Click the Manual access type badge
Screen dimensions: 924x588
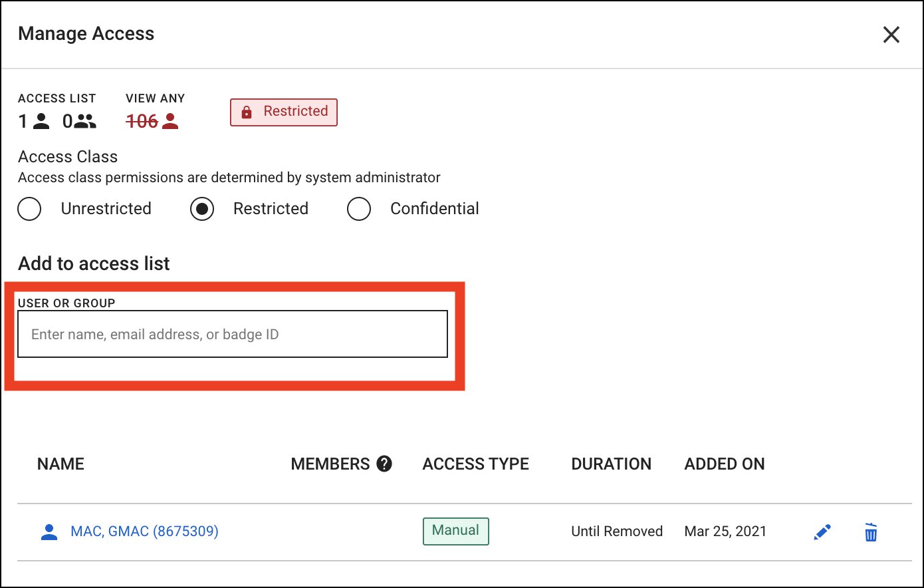(x=455, y=530)
